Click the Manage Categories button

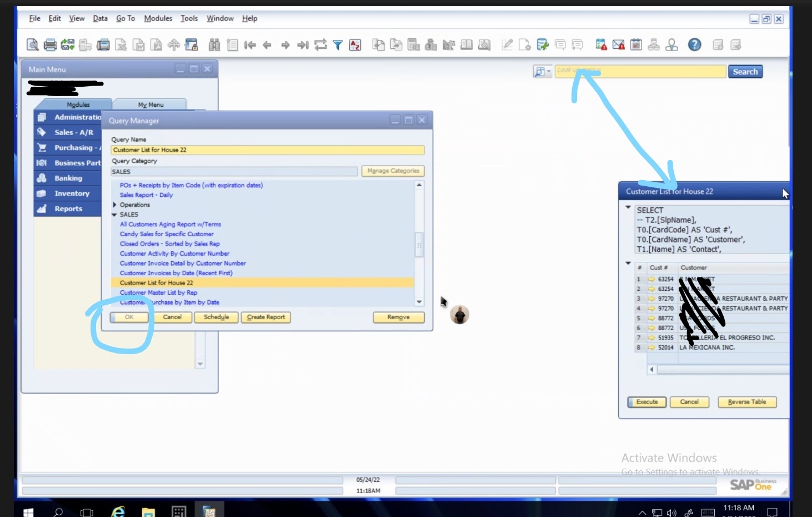click(393, 171)
